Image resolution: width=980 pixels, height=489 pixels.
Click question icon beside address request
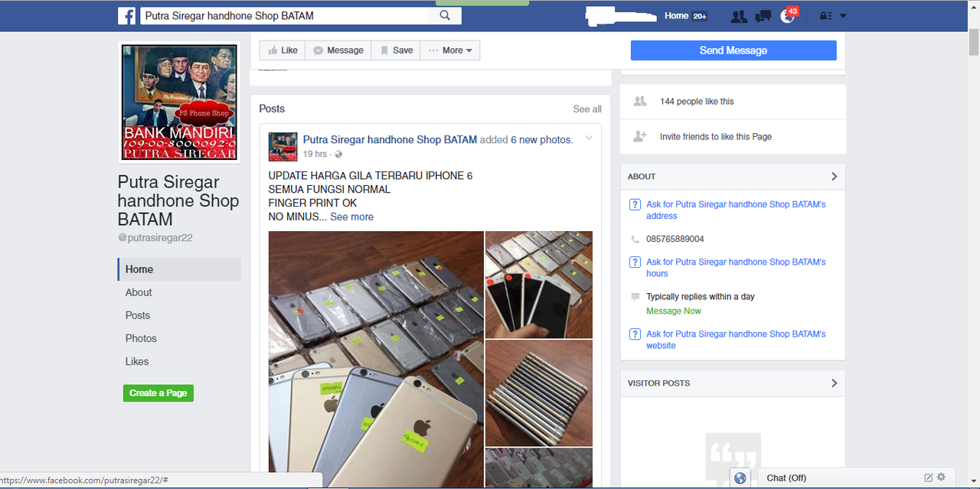[x=635, y=204]
